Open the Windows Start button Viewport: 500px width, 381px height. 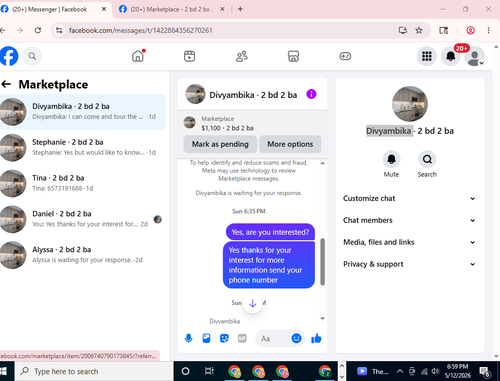click(3, 371)
